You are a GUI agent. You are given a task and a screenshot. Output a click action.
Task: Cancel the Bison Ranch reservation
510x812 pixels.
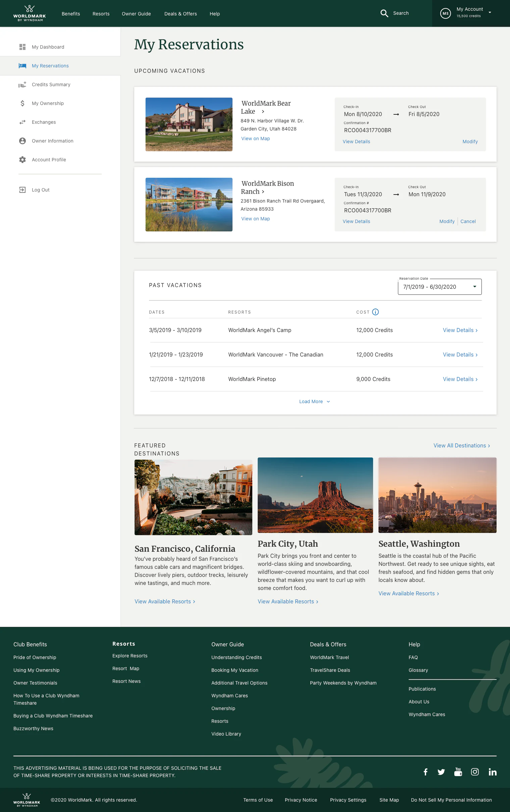point(468,221)
